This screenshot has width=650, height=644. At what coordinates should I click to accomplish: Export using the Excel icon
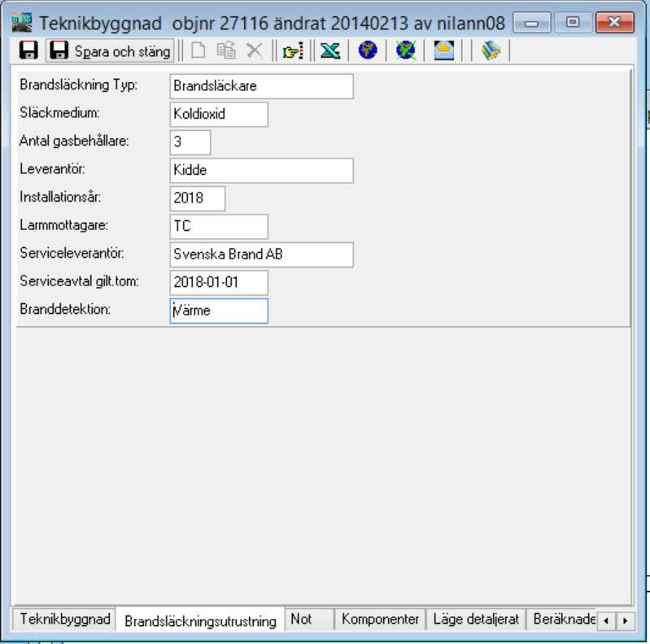pos(330,51)
